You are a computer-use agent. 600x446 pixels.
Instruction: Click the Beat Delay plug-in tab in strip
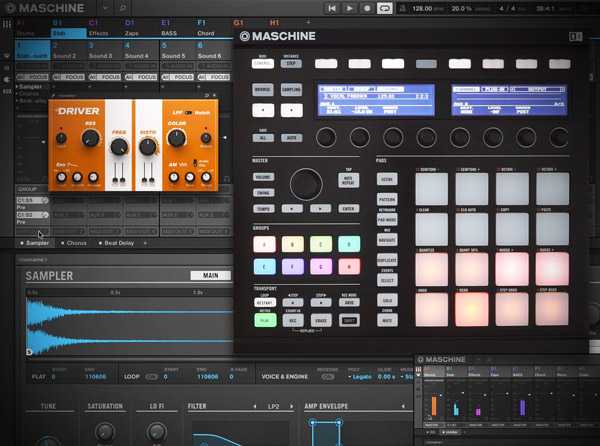pyautogui.click(x=116, y=243)
